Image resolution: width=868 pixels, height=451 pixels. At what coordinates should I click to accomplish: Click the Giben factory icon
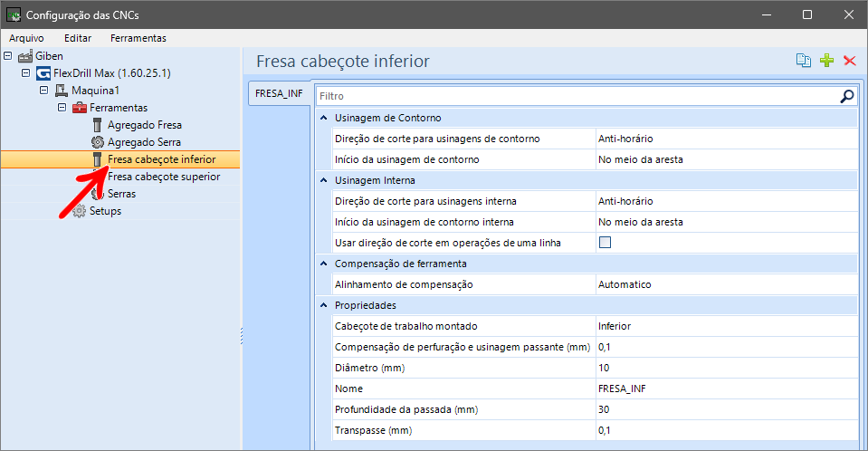(25, 56)
